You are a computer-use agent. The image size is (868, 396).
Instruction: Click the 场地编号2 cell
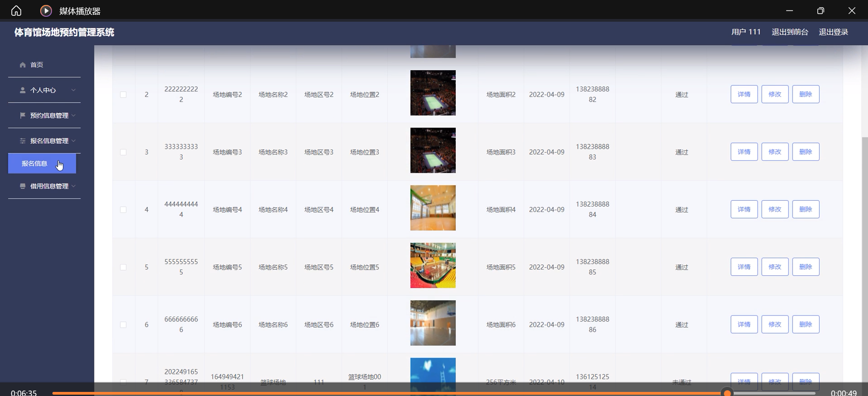(227, 94)
